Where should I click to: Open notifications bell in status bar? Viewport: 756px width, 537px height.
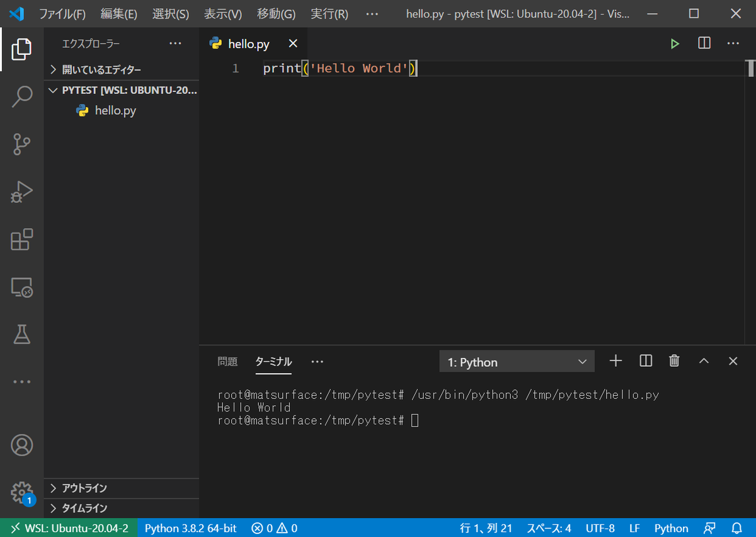pos(736,528)
